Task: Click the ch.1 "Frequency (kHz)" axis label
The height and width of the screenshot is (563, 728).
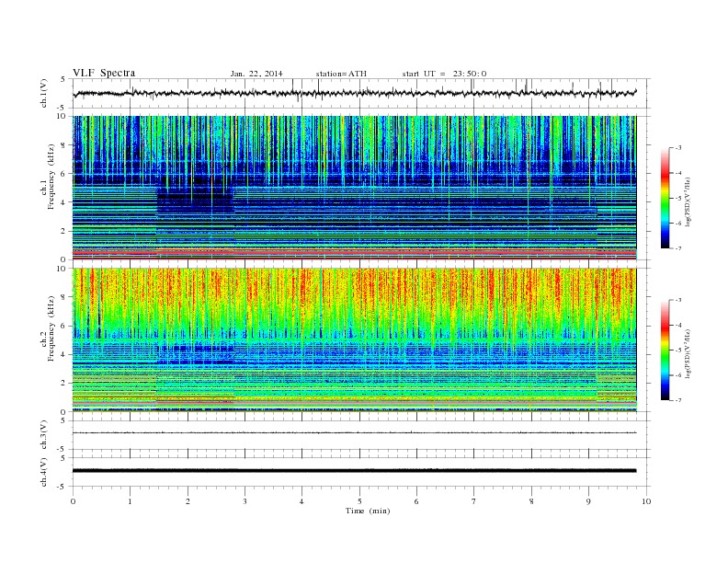Action: tap(51, 177)
